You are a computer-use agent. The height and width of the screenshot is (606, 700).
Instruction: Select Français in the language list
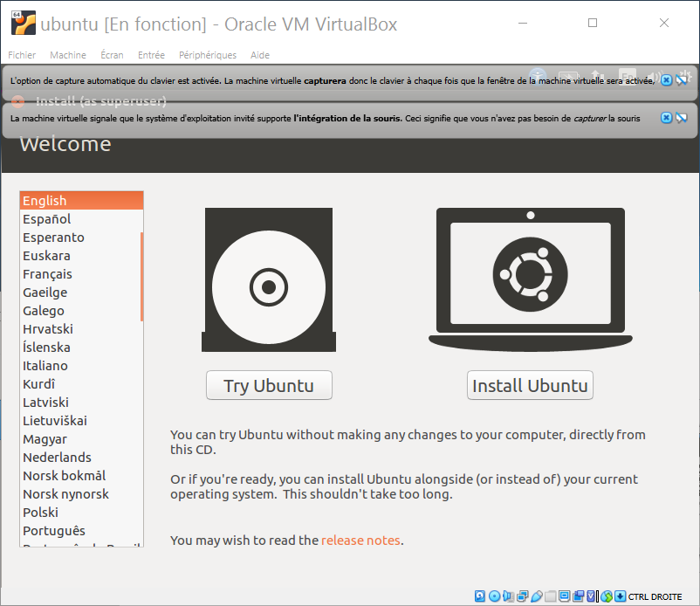click(x=81, y=274)
